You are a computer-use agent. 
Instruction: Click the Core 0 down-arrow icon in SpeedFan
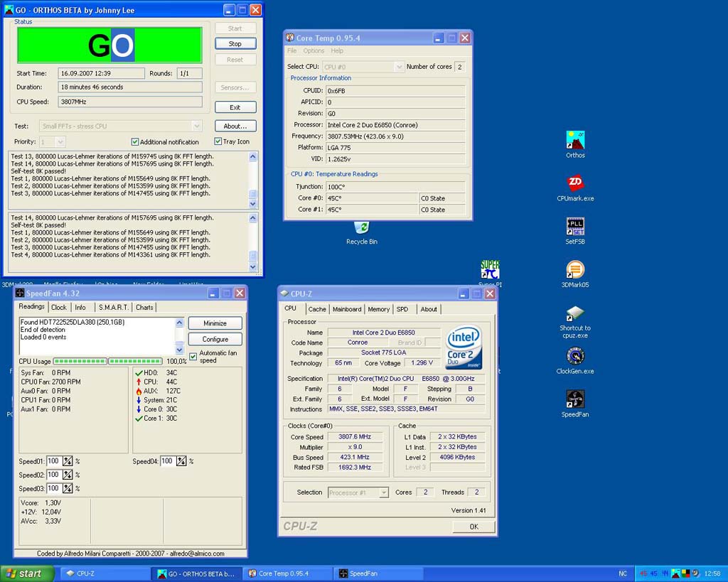point(139,409)
